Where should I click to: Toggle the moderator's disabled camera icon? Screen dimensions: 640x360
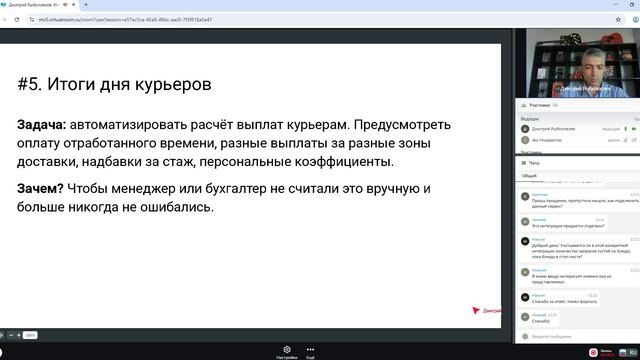pyautogui.click(x=634, y=140)
